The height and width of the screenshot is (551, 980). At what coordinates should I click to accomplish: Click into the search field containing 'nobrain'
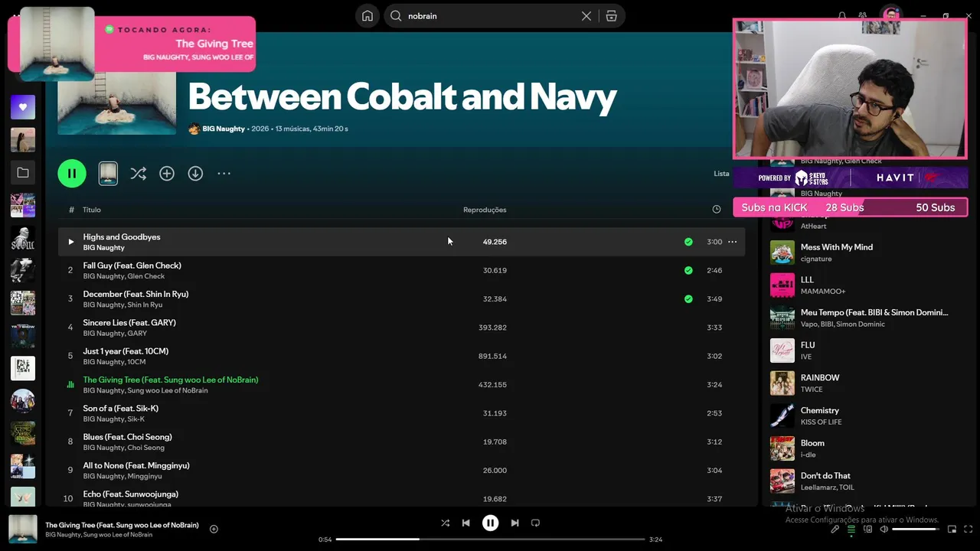click(490, 16)
